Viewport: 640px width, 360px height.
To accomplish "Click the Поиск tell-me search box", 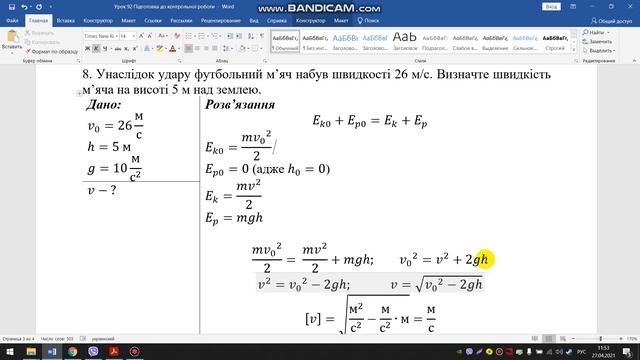I will (368, 20).
